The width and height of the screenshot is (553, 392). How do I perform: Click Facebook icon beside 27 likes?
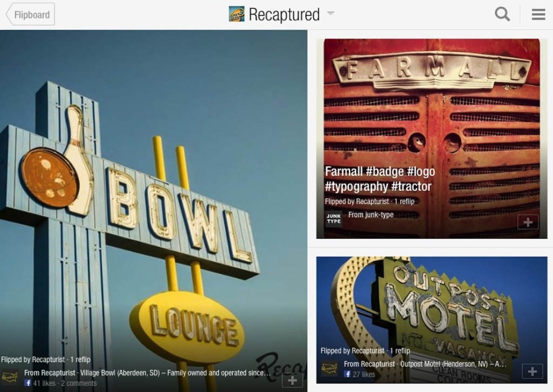(x=347, y=374)
